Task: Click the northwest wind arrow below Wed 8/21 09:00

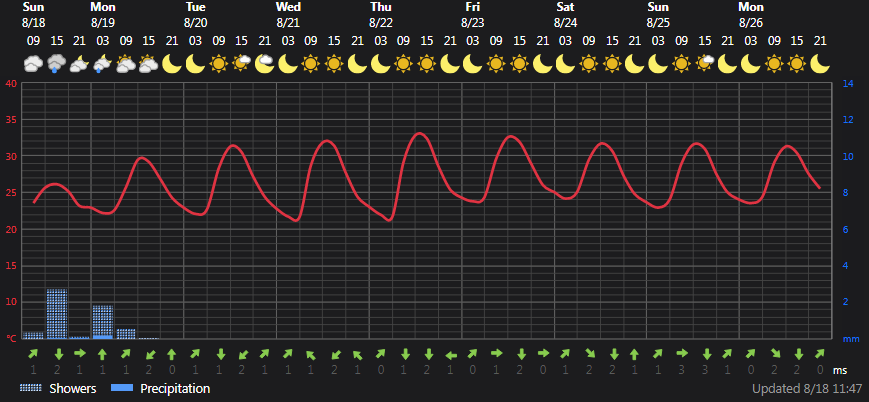Action: [x=311, y=354]
